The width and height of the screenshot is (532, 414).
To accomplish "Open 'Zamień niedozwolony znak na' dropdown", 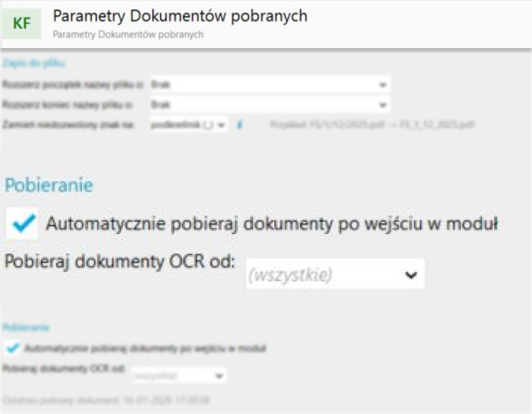I will [x=188, y=125].
